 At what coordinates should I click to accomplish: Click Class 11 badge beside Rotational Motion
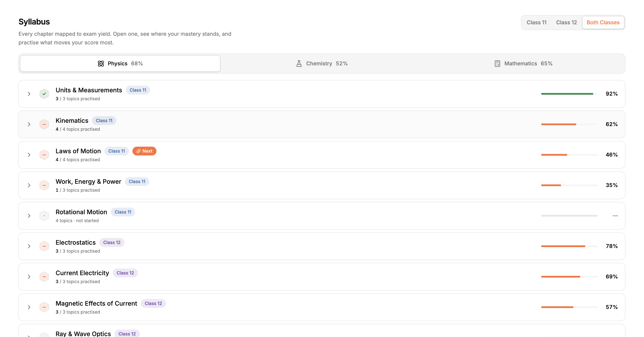pyautogui.click(x=123, y=212)
